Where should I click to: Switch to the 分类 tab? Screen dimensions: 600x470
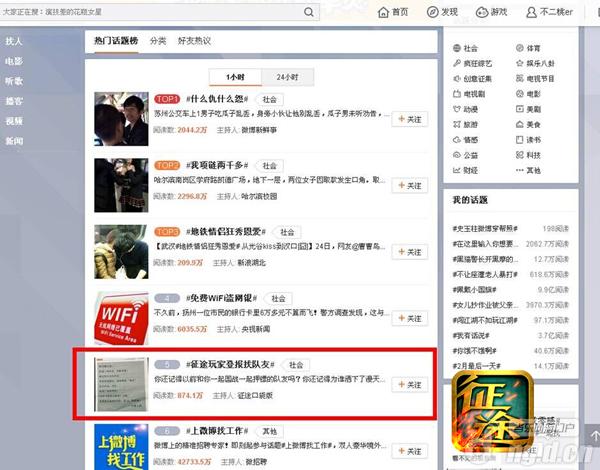[x=158, y=41]
